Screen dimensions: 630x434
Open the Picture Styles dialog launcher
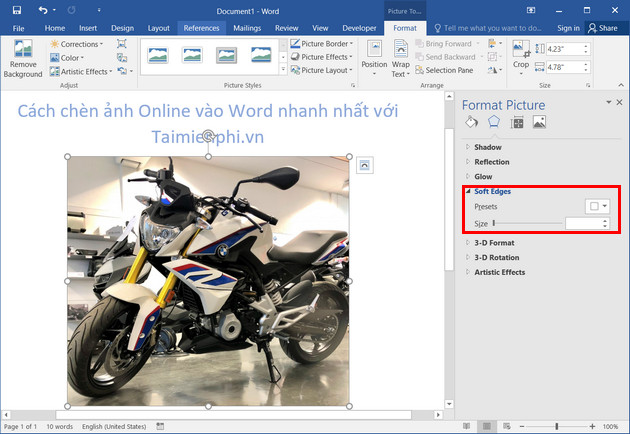(353, 85)
